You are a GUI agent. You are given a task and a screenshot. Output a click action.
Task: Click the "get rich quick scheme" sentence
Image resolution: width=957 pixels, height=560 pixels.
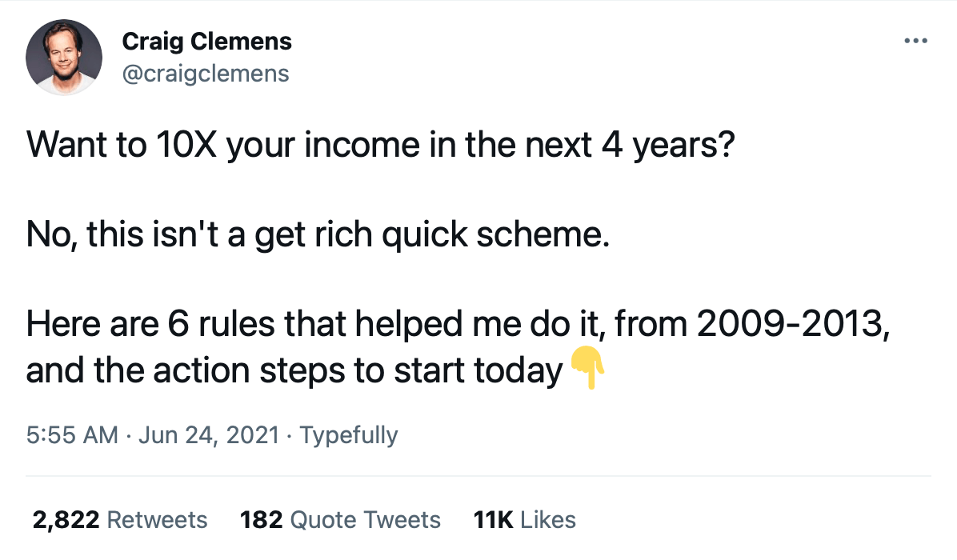coord(430,234)
